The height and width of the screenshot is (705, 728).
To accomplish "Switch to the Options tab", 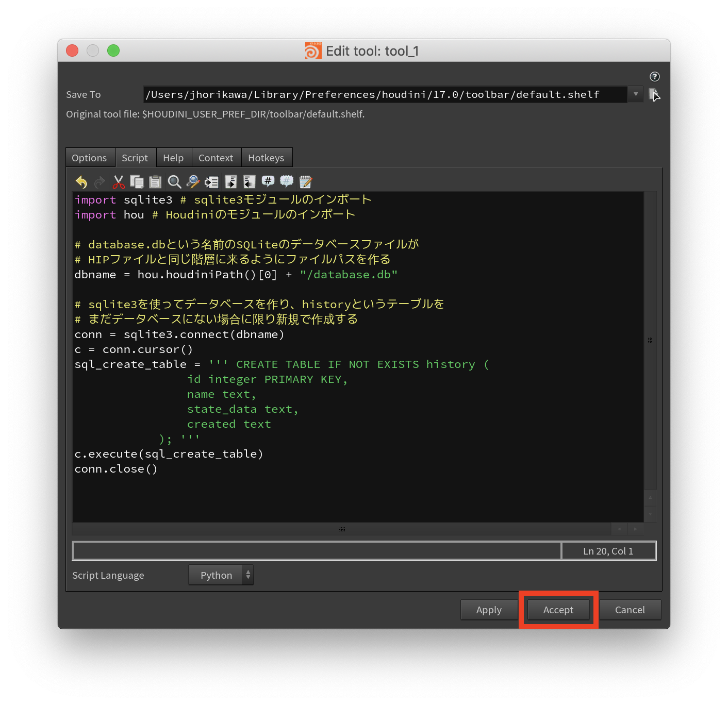I will [x=89, y=158].
